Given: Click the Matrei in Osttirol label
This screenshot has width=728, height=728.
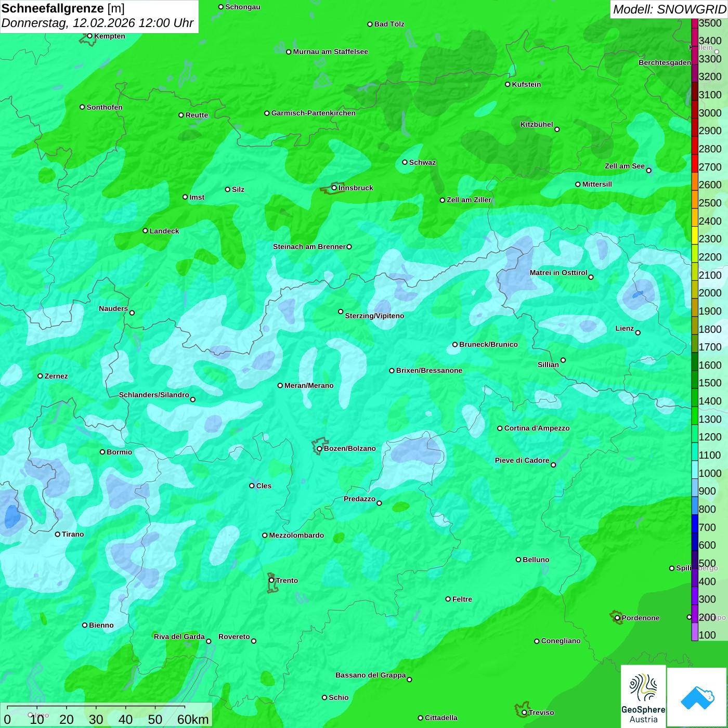Looking at the screenshot, I should (x=558, y=272).
